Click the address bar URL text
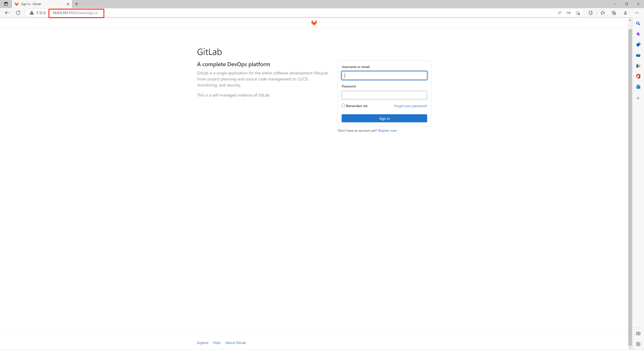 pyautogui.click(x=75, y=13)
